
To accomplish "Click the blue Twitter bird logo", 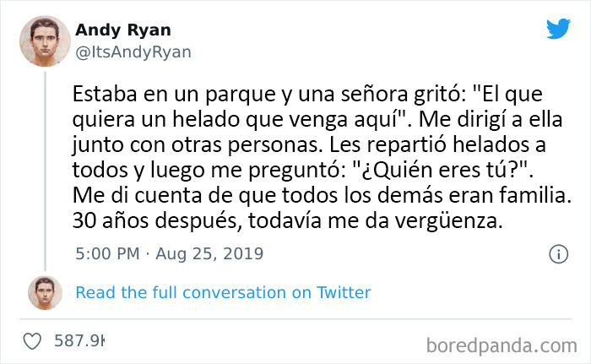I will pos(558,29).
